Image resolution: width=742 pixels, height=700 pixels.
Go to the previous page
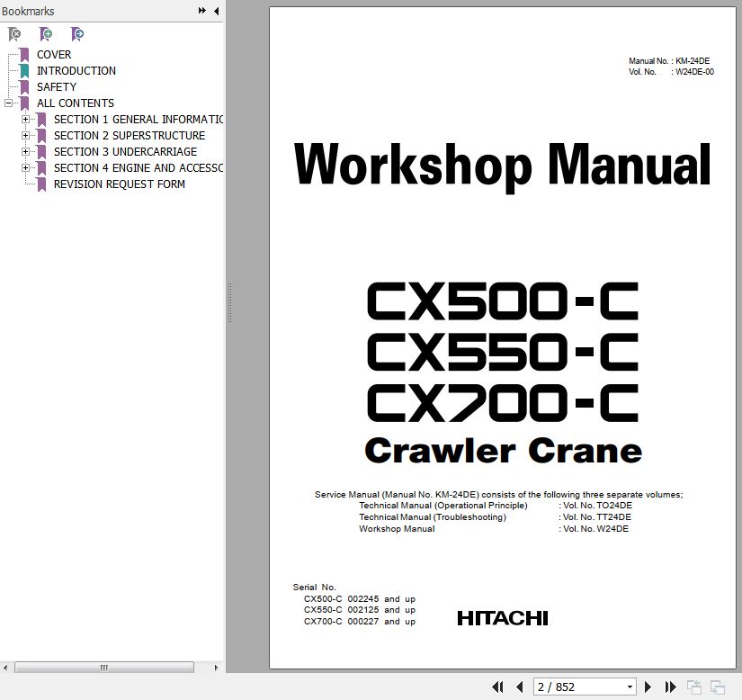(519, 687)
